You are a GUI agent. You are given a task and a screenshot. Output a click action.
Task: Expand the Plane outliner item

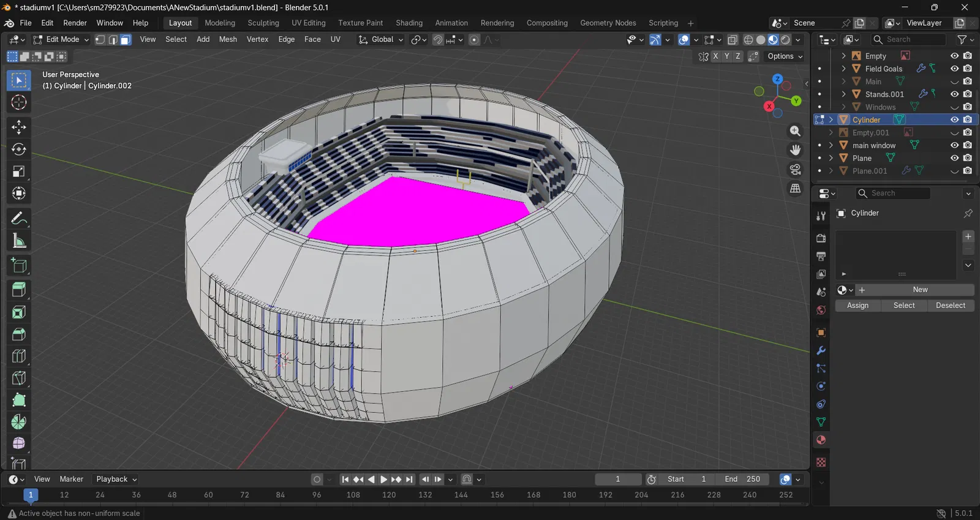831,158
